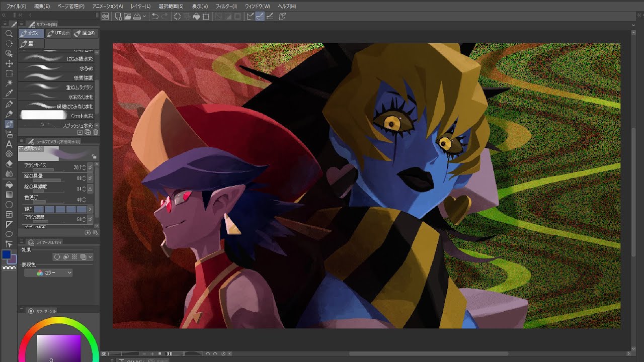Open the ファイル(F) menu
644x362 pixels.
pyautogui.click(x=16, y=6)
